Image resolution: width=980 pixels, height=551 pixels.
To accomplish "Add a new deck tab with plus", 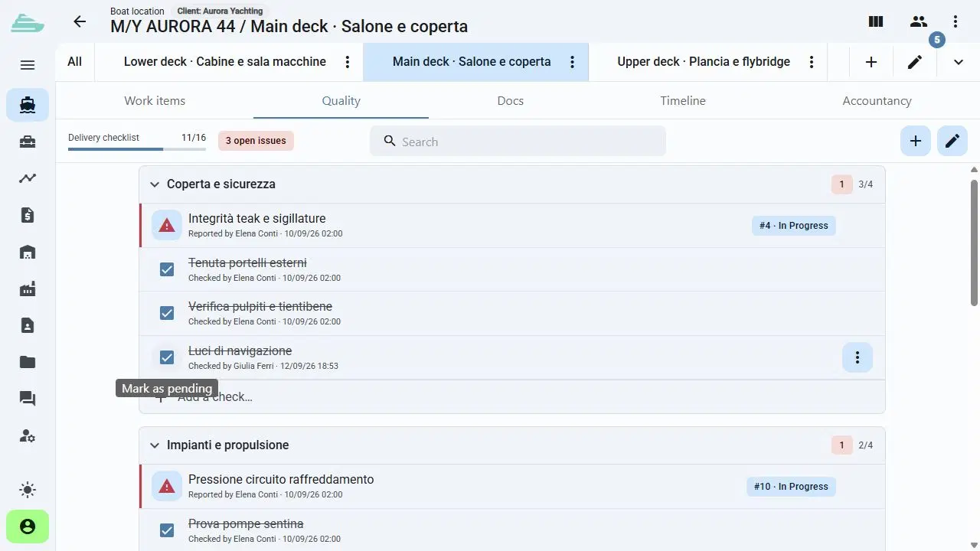I will click(x=871, y=62).
